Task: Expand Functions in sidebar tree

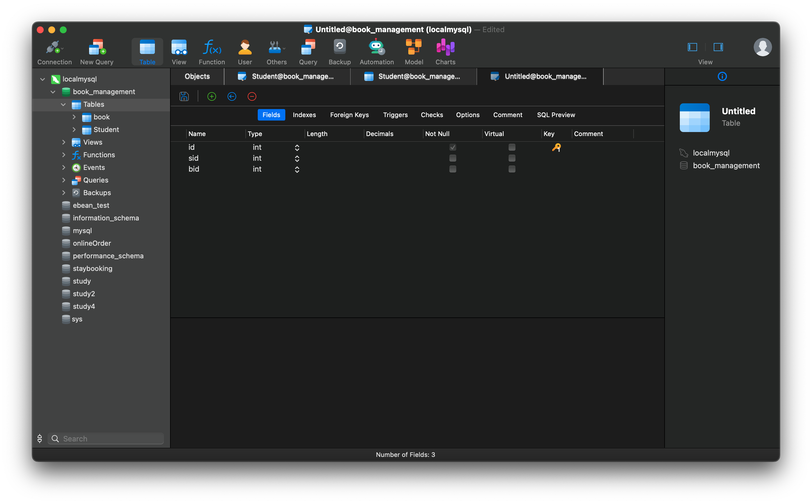Action: click(x=63, y=154)
